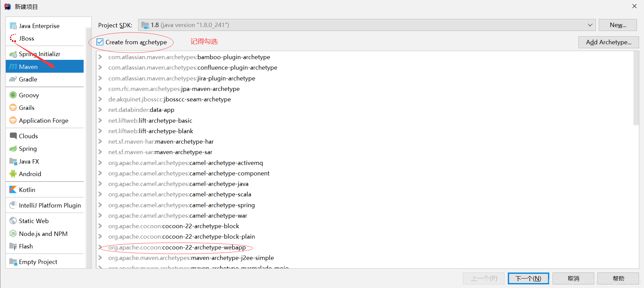Image resolution: width=644 pixels, height=288 pixels.
Task: Select Gradle project type
Action: point(45,79)
